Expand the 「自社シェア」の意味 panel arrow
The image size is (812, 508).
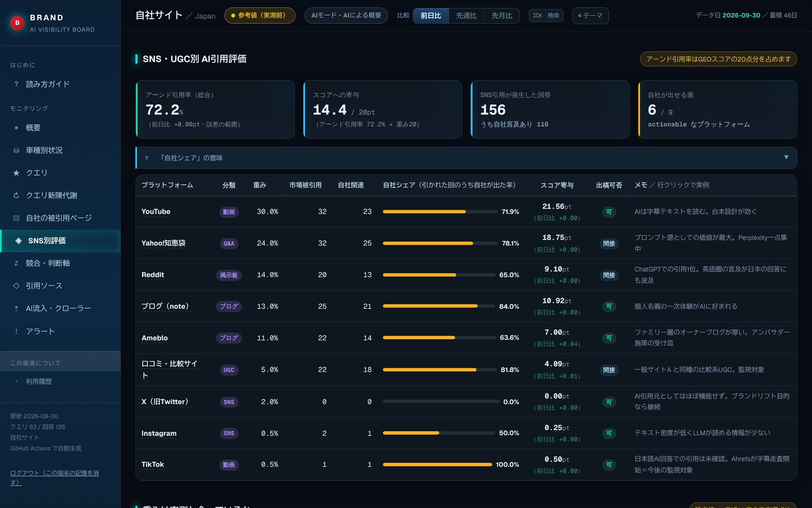point(786,157)
